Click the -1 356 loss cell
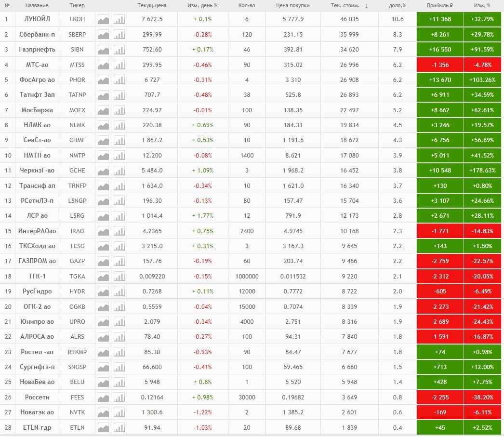This screenshot has height=437, width=504. click(x=440, y=65)
